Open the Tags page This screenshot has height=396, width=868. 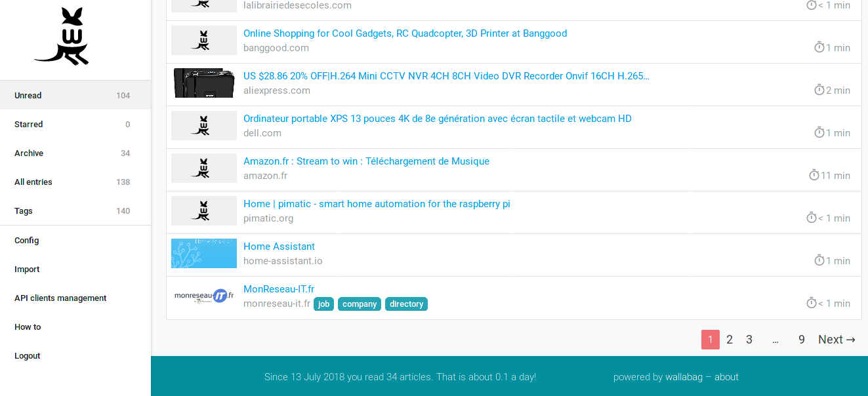click(75, 210)
